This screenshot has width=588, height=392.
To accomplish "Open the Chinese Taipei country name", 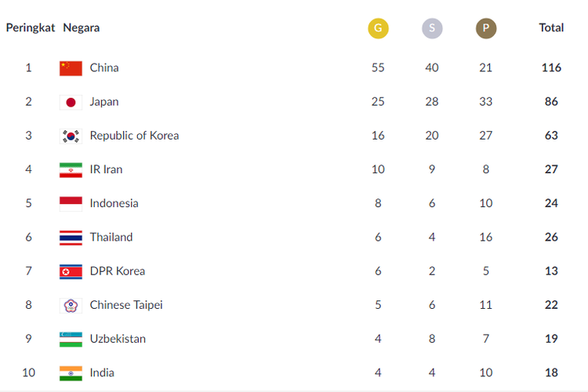I will coord(126,305).
